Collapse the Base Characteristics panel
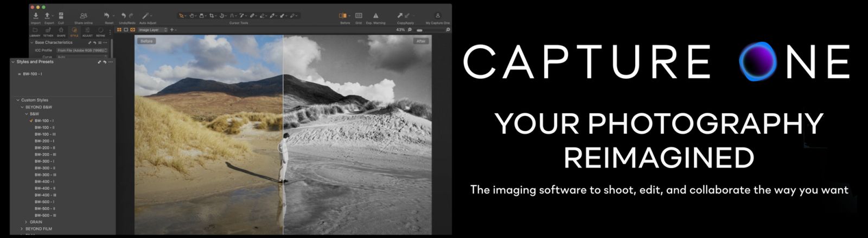This screenshot has width=868, height=238. [31, 42]
